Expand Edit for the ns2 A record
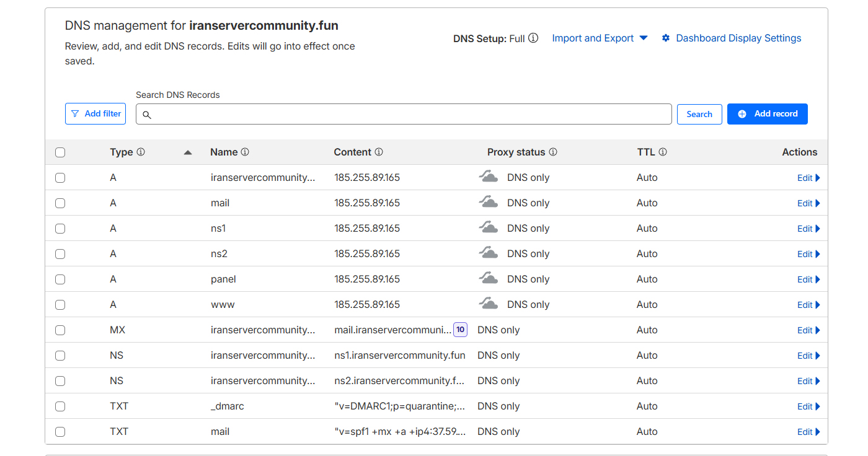The image size is (868, 456). [808, 254]
